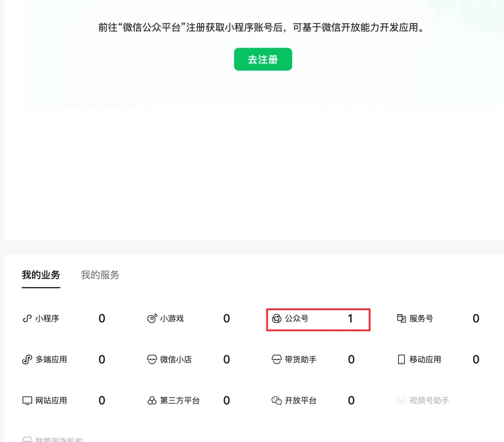Image resolution: width=504 pixels, height=442 pixels.
Task: Open the 小游戏 business entry
Action: coord(172,319)
